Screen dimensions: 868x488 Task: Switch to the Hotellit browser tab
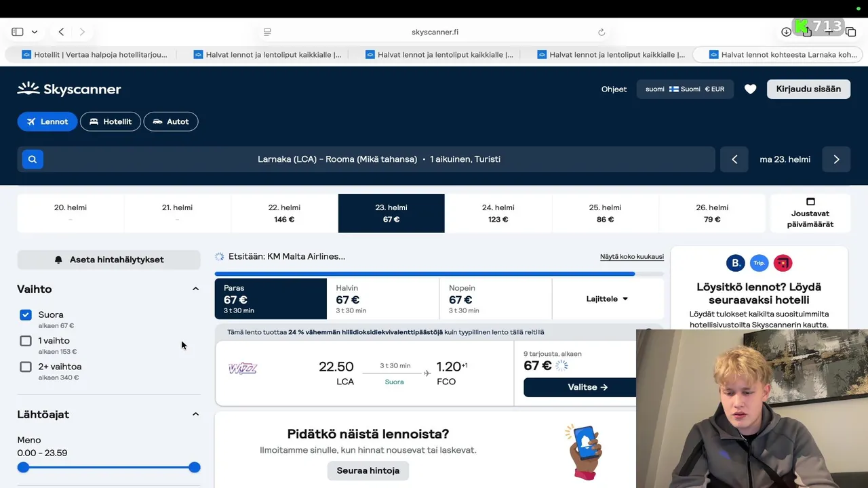pos(94,54)
